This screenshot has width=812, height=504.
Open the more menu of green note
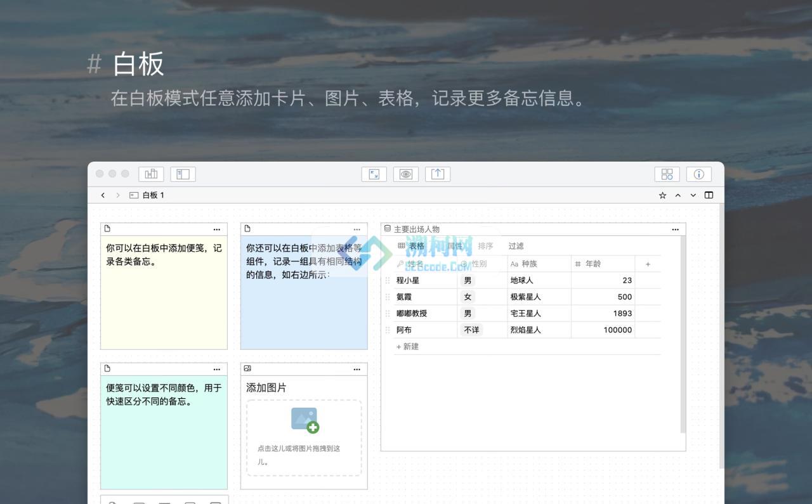217,369
